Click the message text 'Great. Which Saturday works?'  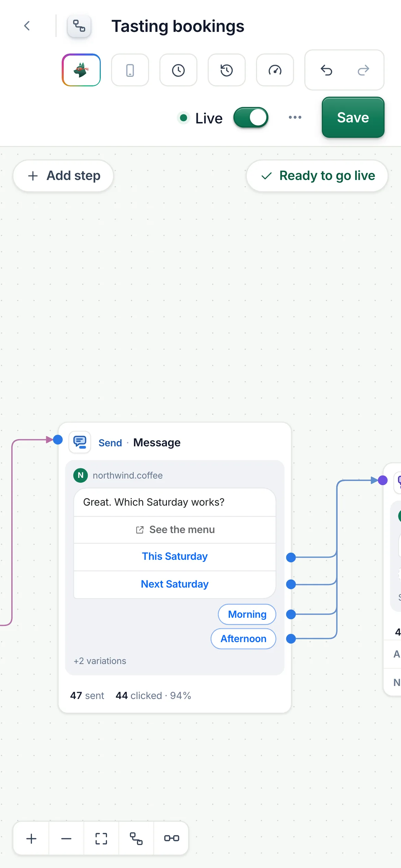154,502
